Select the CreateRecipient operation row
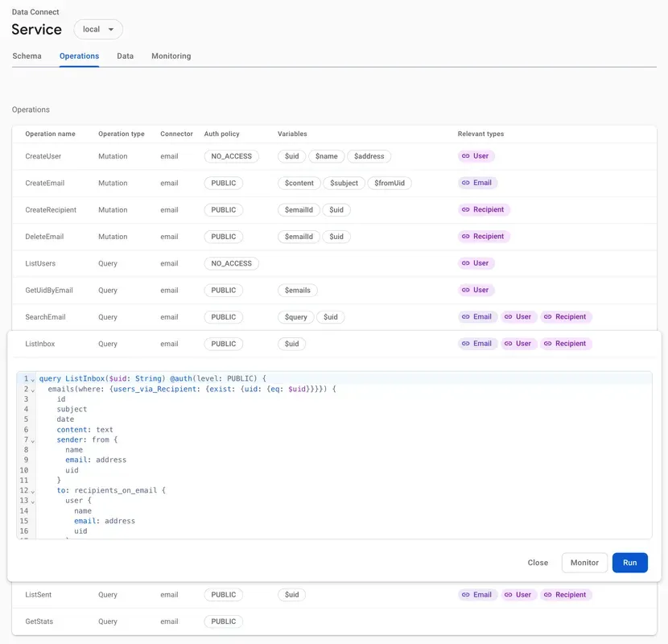This screenshot has height=644, width=668. point(334,210)
